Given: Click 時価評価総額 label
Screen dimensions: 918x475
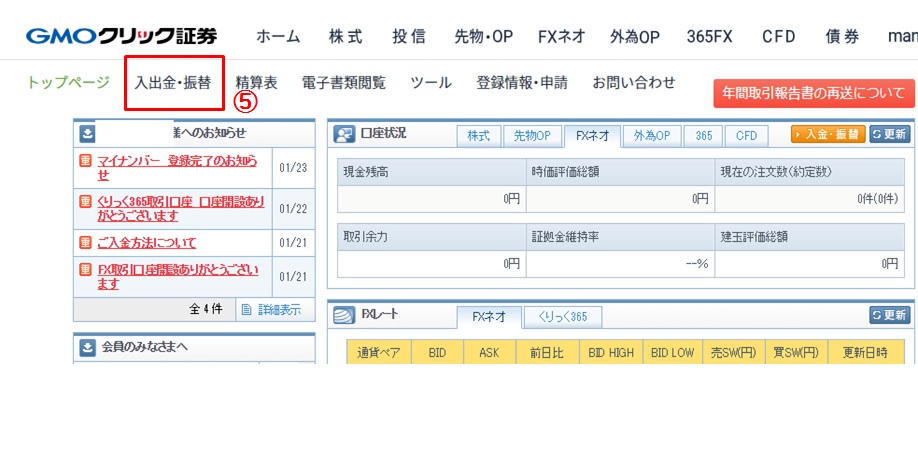Looking at the screenshot, I should pyautogui.click(x=566, y=172).
